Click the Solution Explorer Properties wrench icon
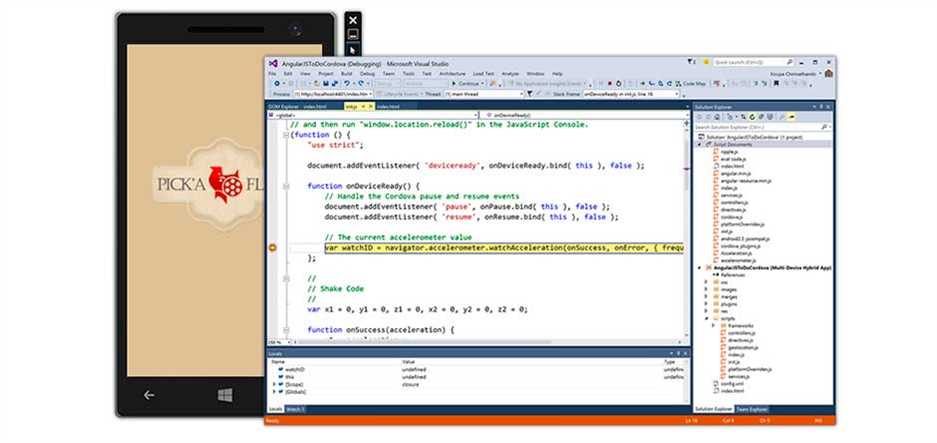Viewport: 937px width, 443px height. point(782,117)
